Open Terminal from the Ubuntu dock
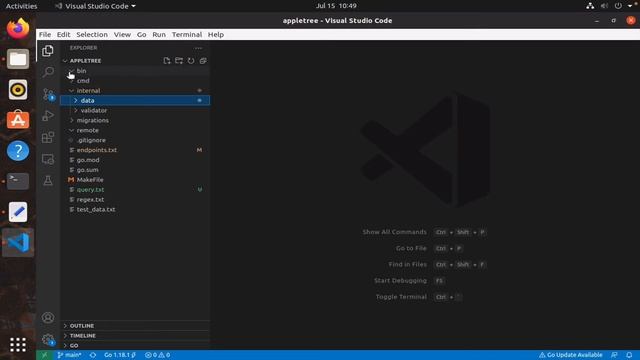640x360 pixels. click(18, 181)
